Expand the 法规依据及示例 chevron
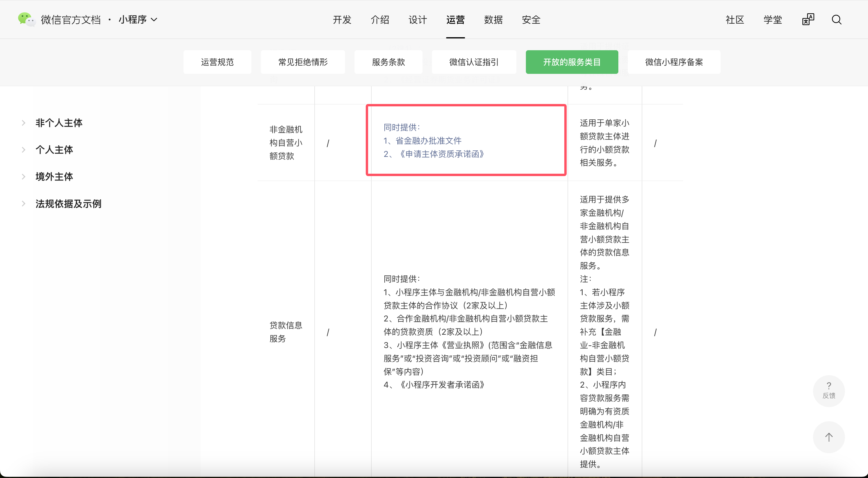868x478 pixels. click(24, 204)
